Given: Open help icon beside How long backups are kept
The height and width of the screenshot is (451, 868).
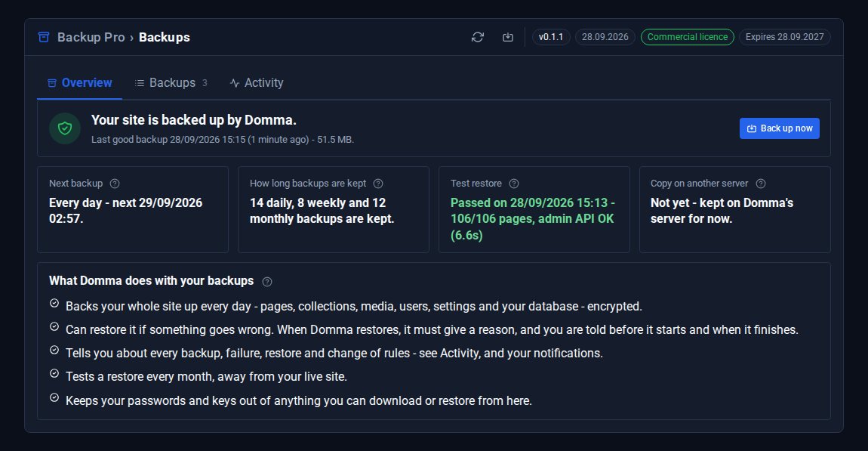Looking at the screenshot, I should click(x=378, y=184).
